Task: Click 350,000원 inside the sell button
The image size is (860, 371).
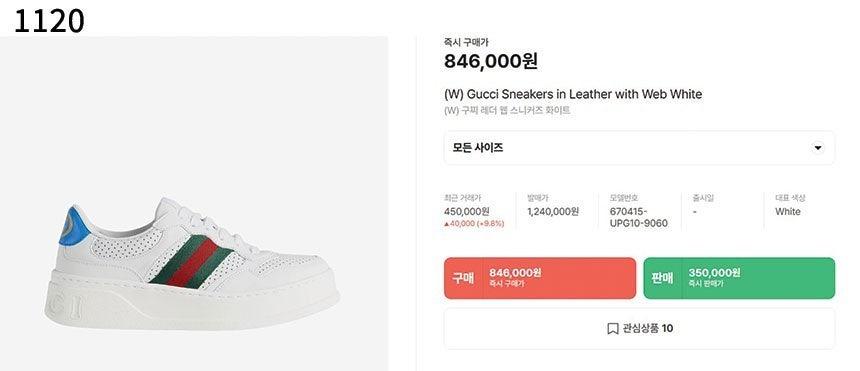Action: point(714,273)
